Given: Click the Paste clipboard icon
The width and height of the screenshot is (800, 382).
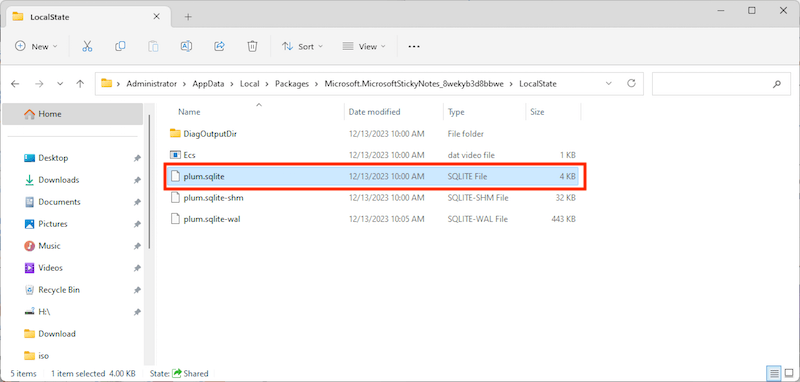Looking at the screenshot, I should 153,46.
